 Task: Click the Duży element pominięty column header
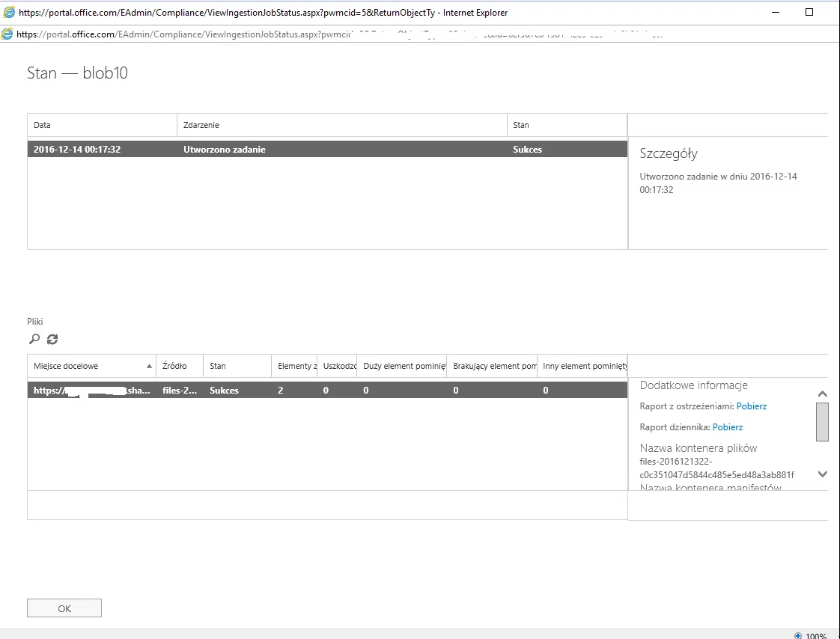tap(401, 366)
